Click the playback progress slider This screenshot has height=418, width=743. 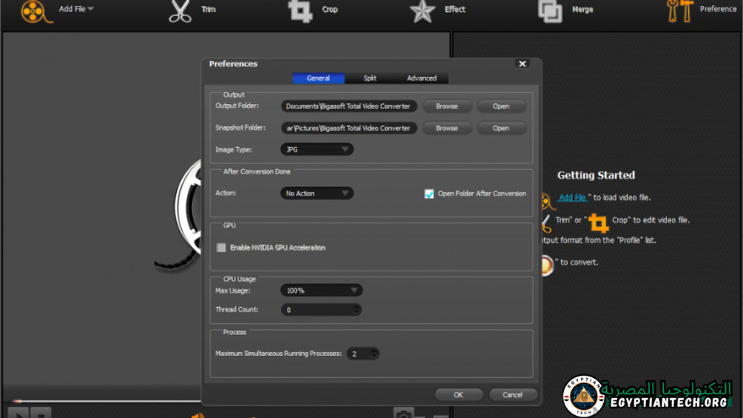coord(107,401)
